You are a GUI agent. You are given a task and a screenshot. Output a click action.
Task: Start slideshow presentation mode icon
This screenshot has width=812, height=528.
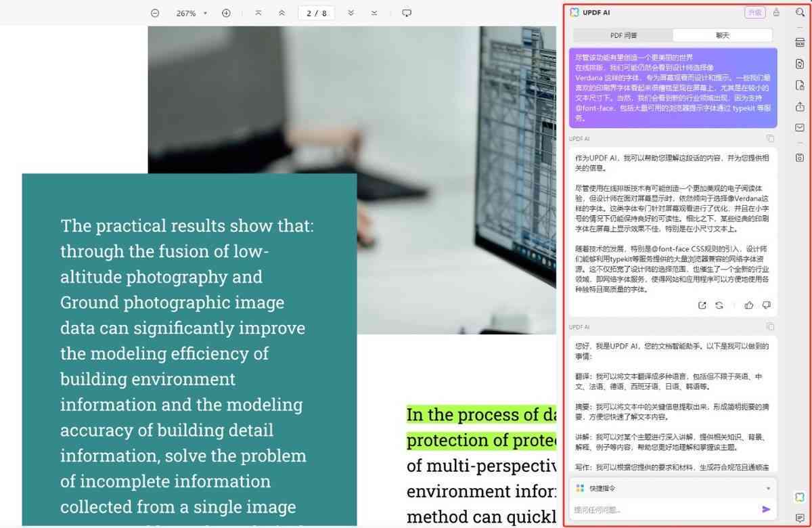click(x=407, y=13)
